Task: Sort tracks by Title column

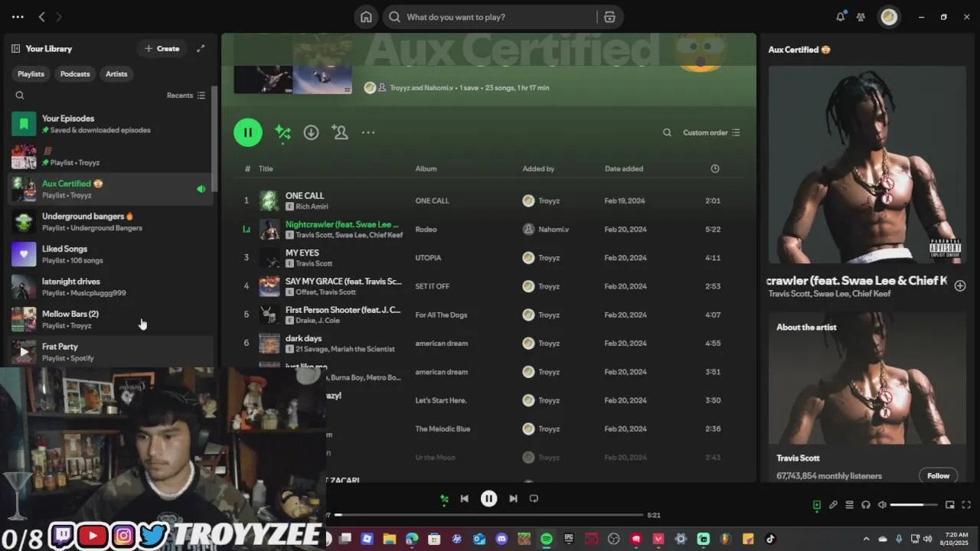Action: (x=266, y=168)
